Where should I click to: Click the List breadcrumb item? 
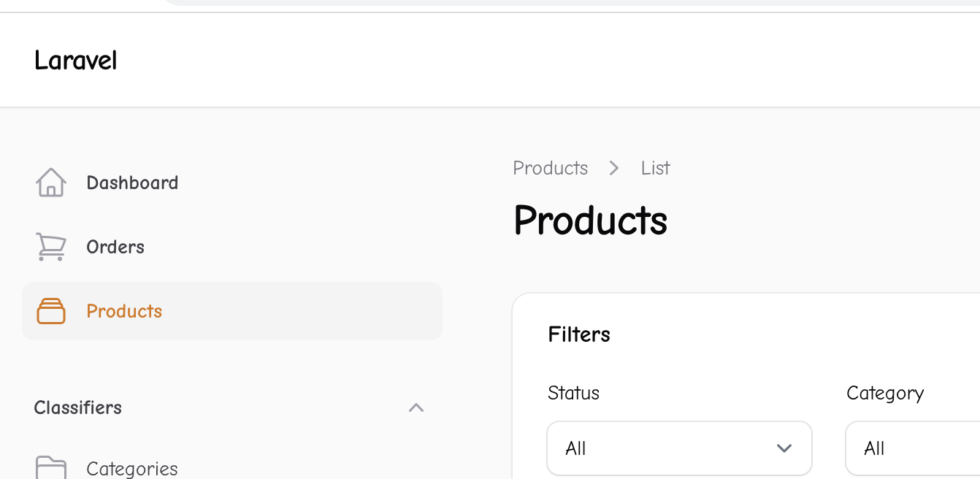656,168
